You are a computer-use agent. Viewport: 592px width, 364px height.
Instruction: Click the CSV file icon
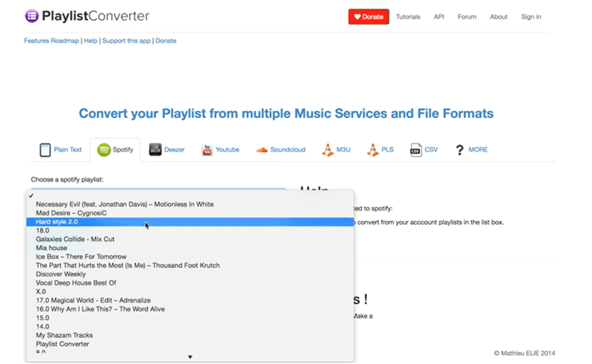tap(416, 149)
